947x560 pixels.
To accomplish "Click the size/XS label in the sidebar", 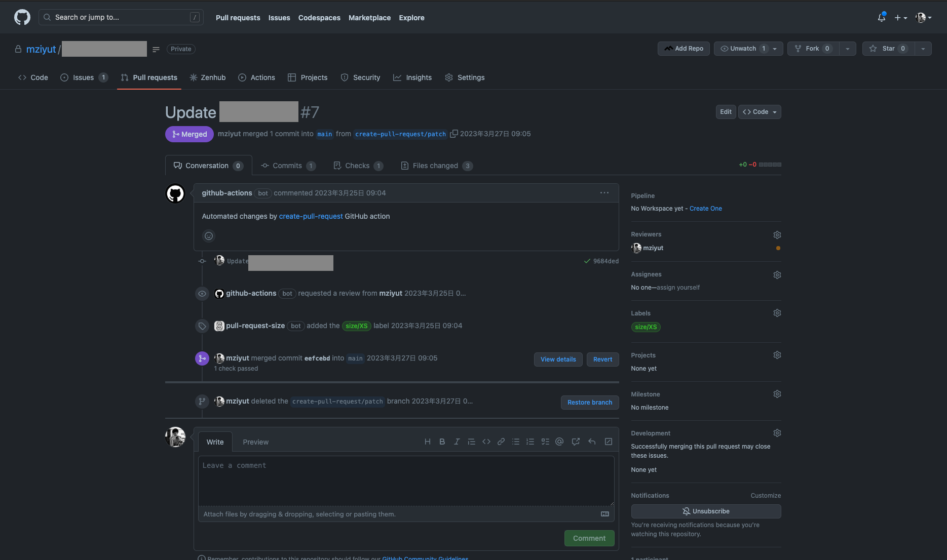I will [x=646, y=327].
